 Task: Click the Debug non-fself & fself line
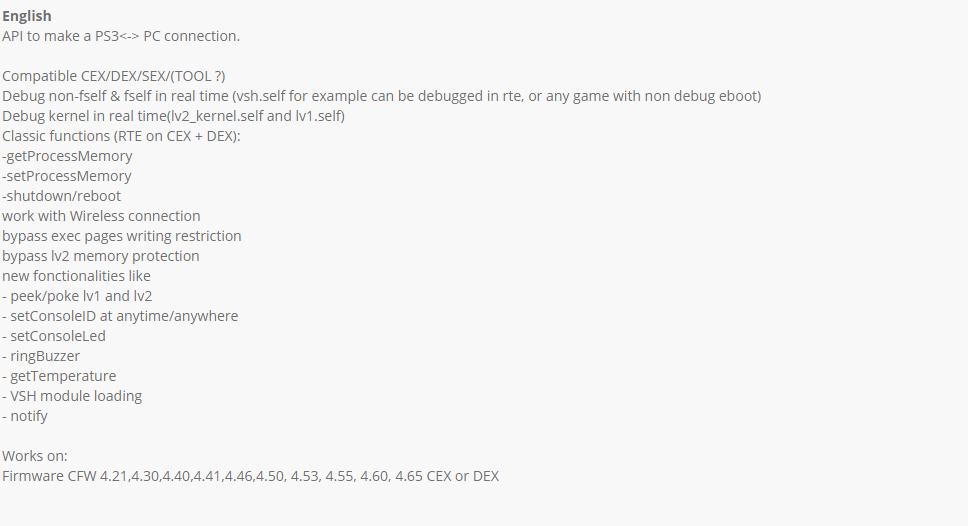[x=382, y=96]
